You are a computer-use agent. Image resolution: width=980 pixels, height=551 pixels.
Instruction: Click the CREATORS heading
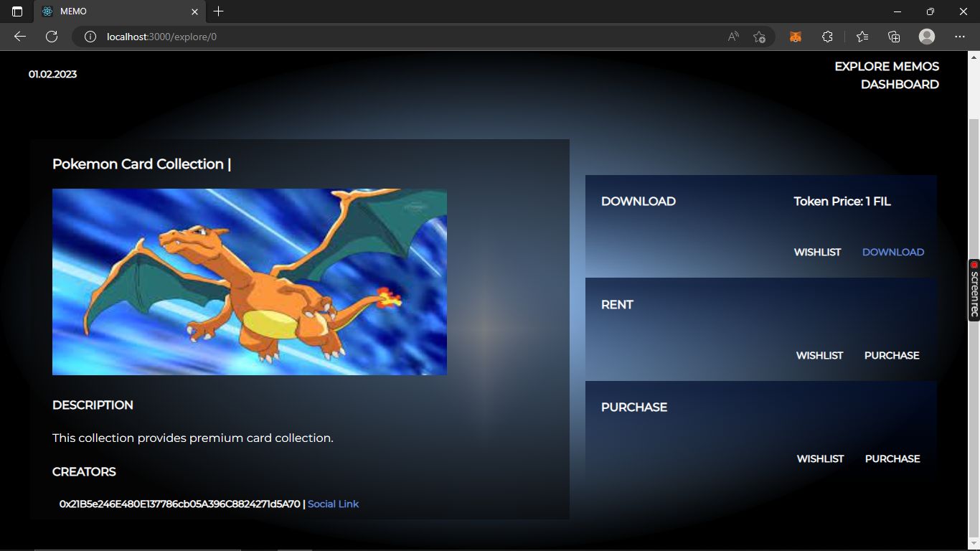(84, 471)
